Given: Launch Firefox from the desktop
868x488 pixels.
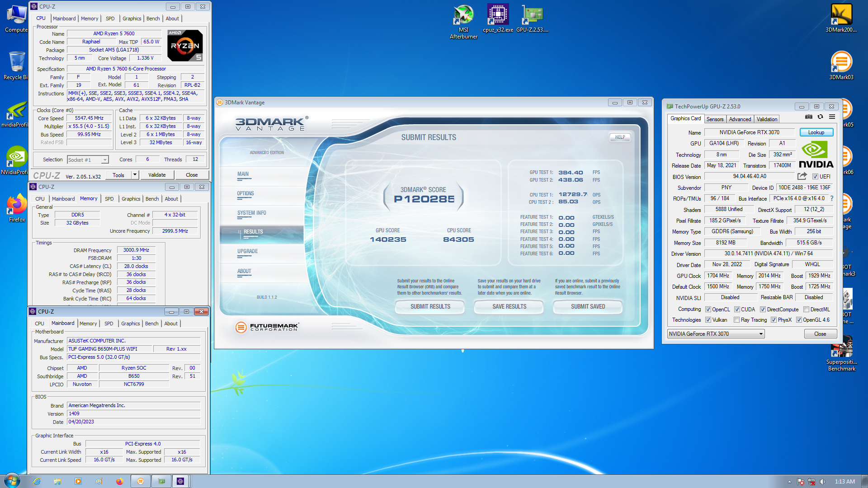Looking at the screenshot, I should (x=17, y=208).
